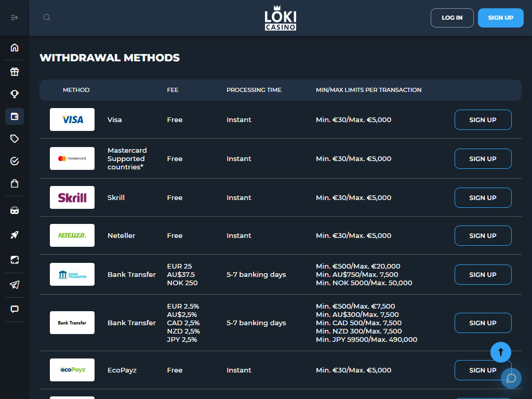Open the checkmark circle icon in sidebar

15,161
